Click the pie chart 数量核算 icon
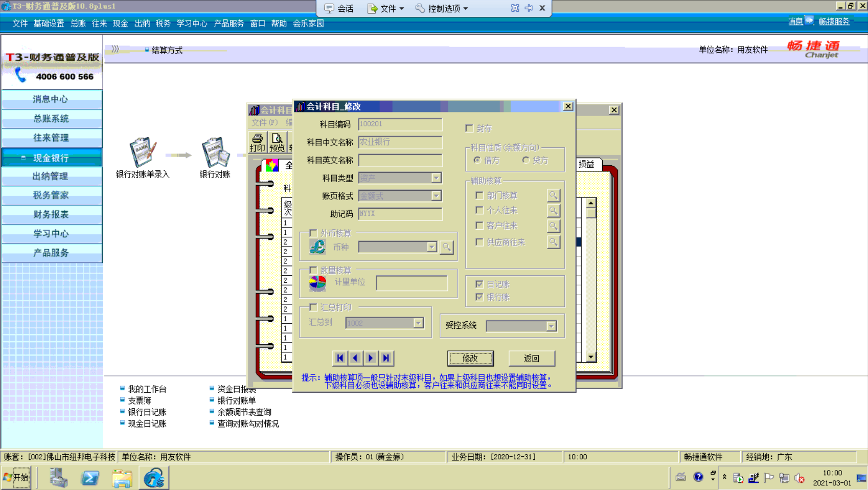This screenshot has height=490, width=868. 317,283
